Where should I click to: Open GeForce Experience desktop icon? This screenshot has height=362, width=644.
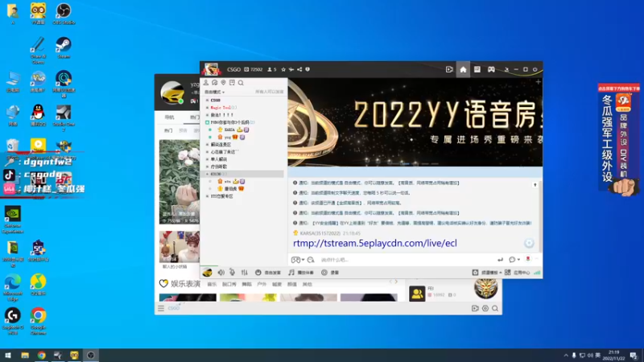(x=13, y=220)
